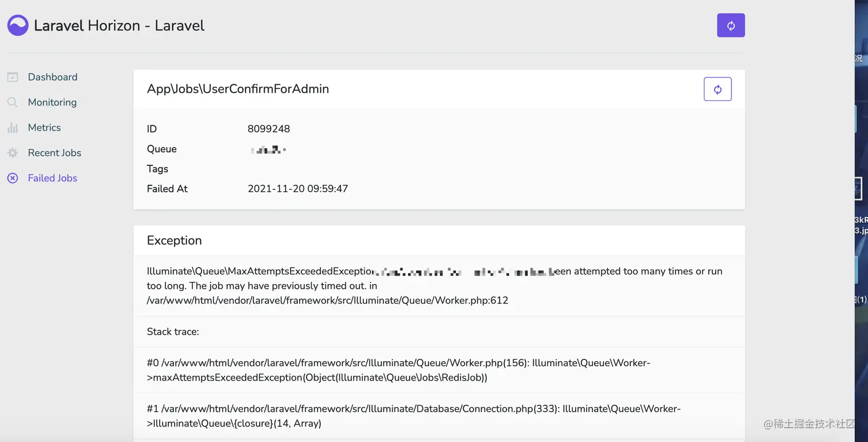Image resolution: width=868 pixels, height=442 pixels.
Task: Click the Laravel Horizon - Laravel title
Action: (x=119, y=25)
